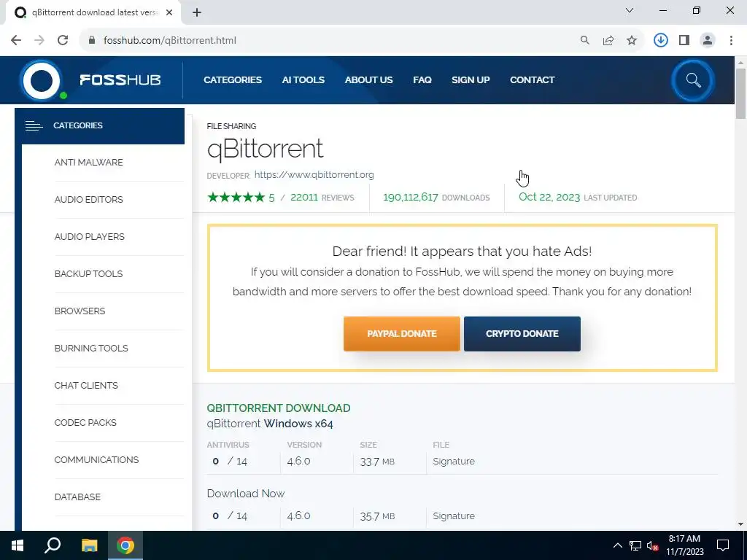Show hidden system tray icons
This screenshot has width=747, height=560.
[617, 545]
